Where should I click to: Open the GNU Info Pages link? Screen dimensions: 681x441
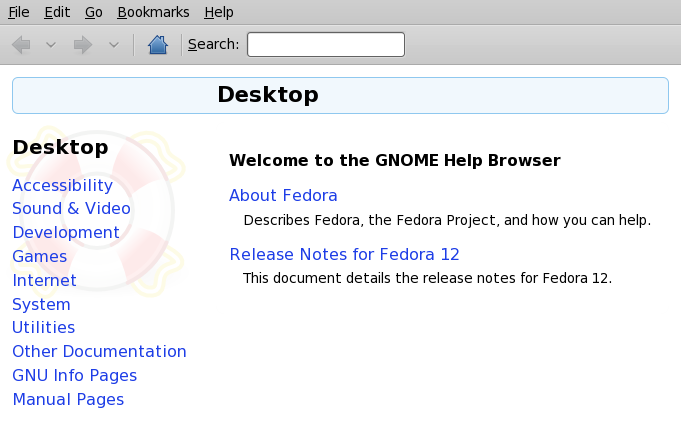click(75, 375)
